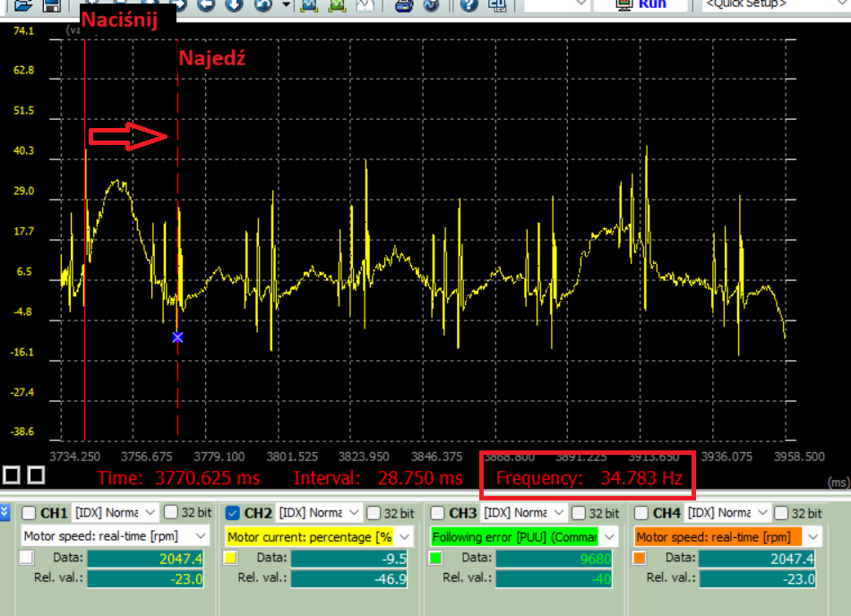Viewport: 851px width, 616px height.
Task: Save the captured waveform
Action: [50, 6]
